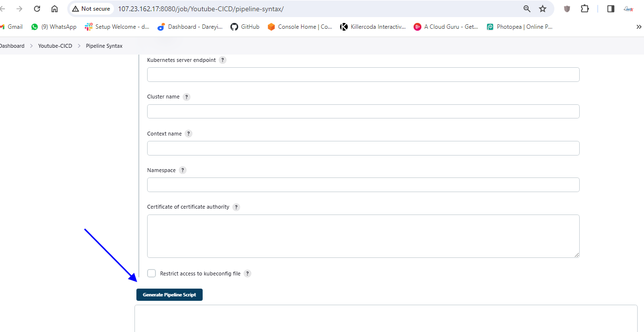Screen dimensions: 644x332
Task: Click help icon beside Kubernetes server endpoint
Action: (223, 60)
